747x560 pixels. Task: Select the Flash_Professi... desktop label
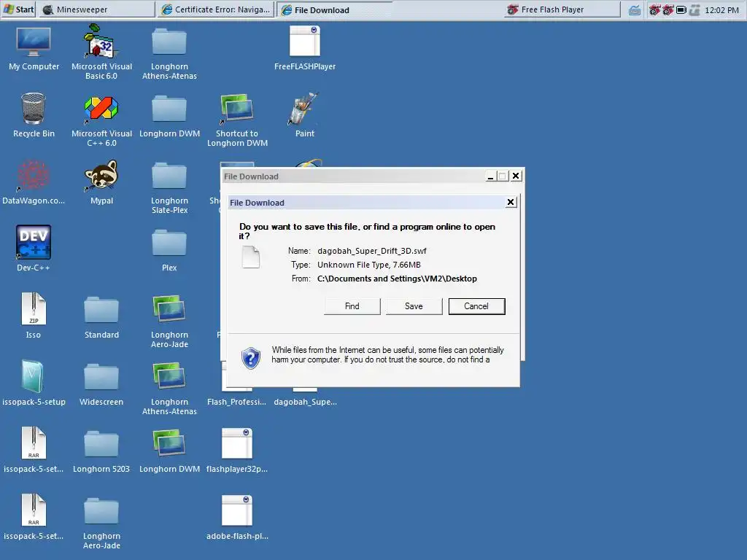(x=237, y=402)
